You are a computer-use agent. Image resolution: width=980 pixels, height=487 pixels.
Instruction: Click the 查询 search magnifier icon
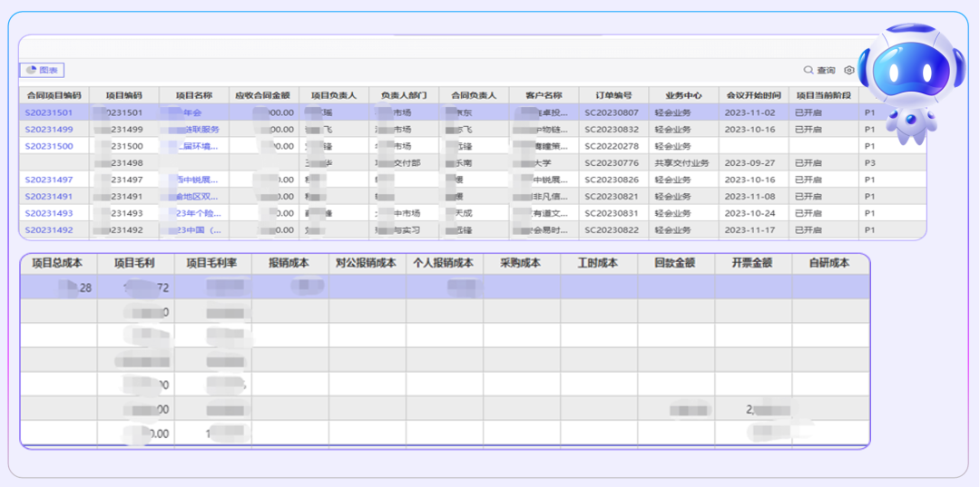[x=808, y=70]
